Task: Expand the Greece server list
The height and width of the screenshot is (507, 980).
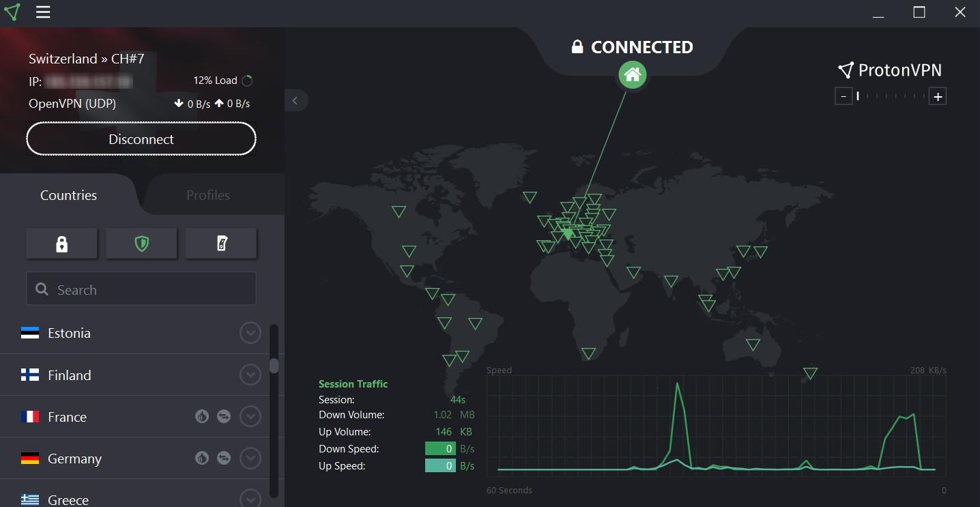Action: (250, 499)
